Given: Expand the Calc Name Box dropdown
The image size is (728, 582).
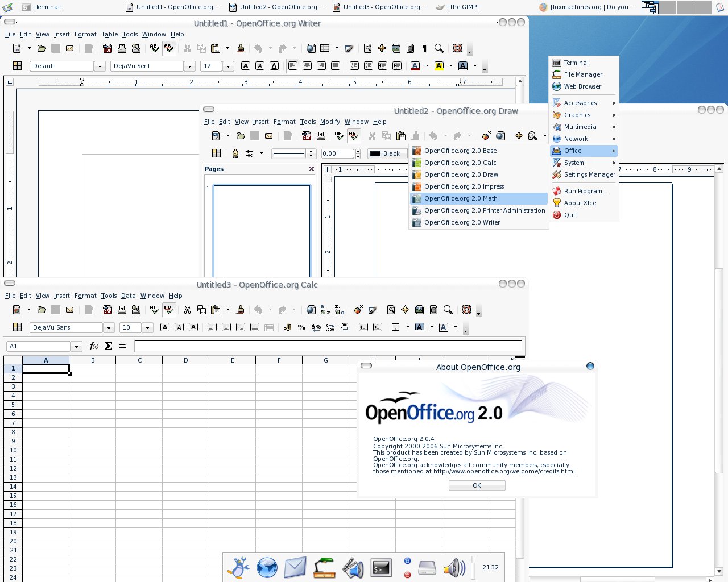Looking at the screenshot, I should pos(76,347).
